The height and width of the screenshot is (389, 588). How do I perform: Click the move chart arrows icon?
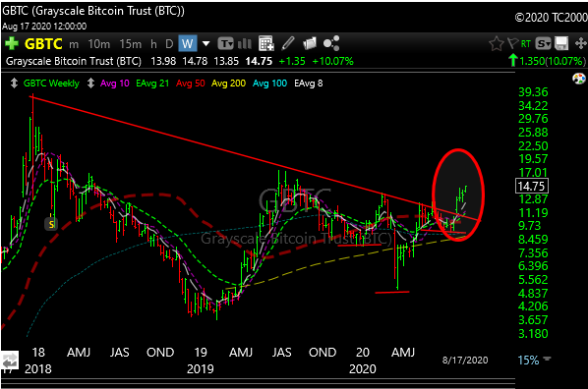click(x=580, y=43)
